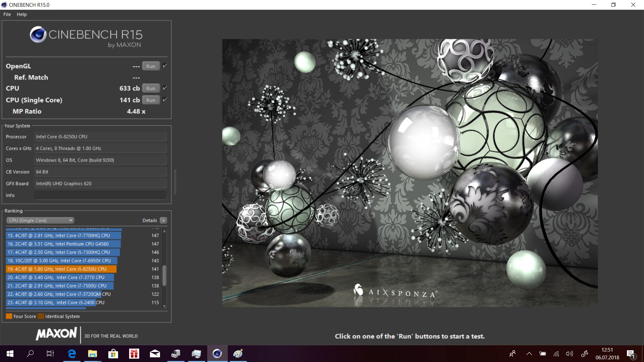Open the Help menu
644x362 pixels.
point(21,14)
